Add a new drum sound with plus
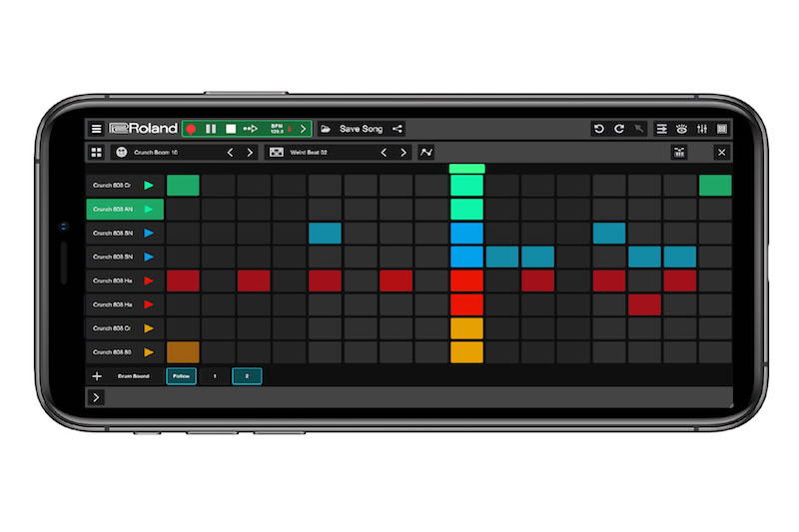 click(97, 376)
